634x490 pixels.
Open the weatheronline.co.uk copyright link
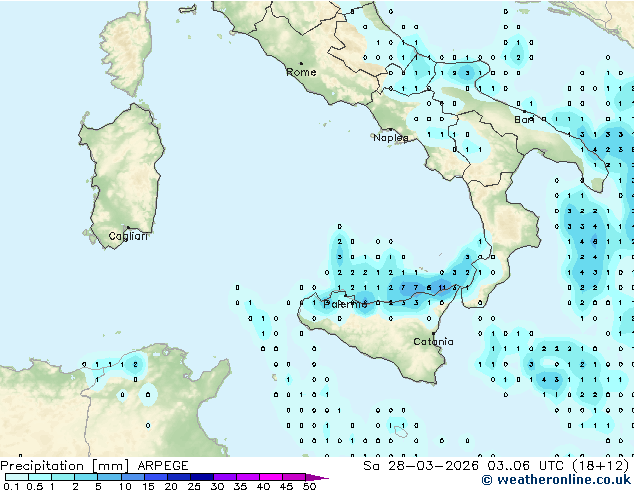556,480
